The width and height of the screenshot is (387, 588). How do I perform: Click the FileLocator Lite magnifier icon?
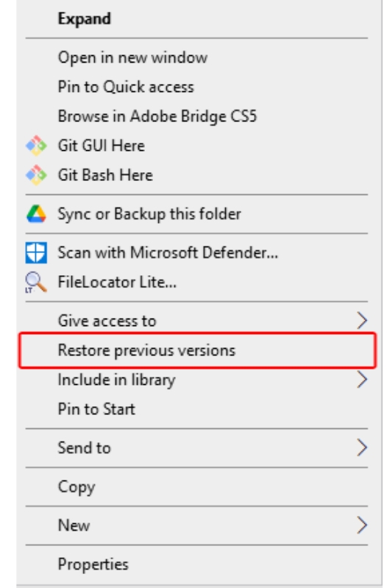point(36,282)
